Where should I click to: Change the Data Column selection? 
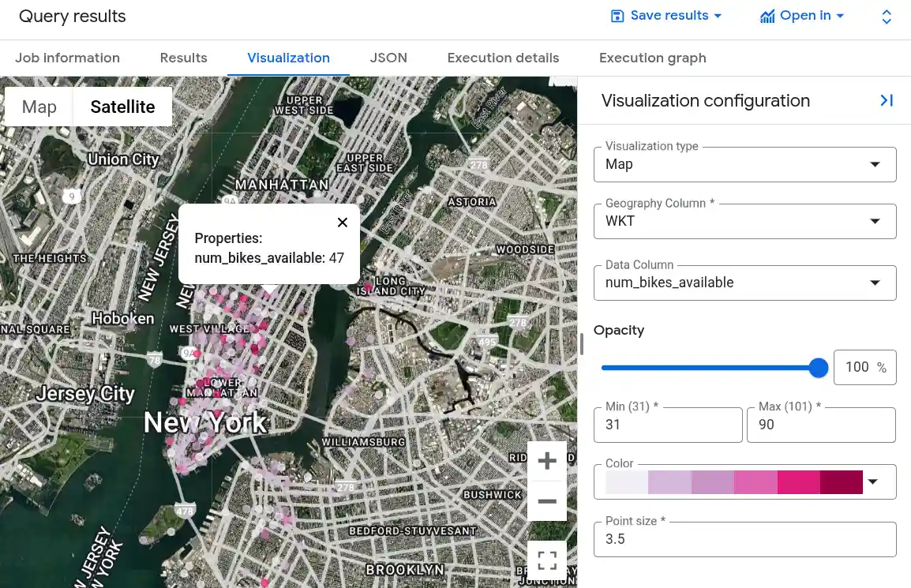point(875,283)
